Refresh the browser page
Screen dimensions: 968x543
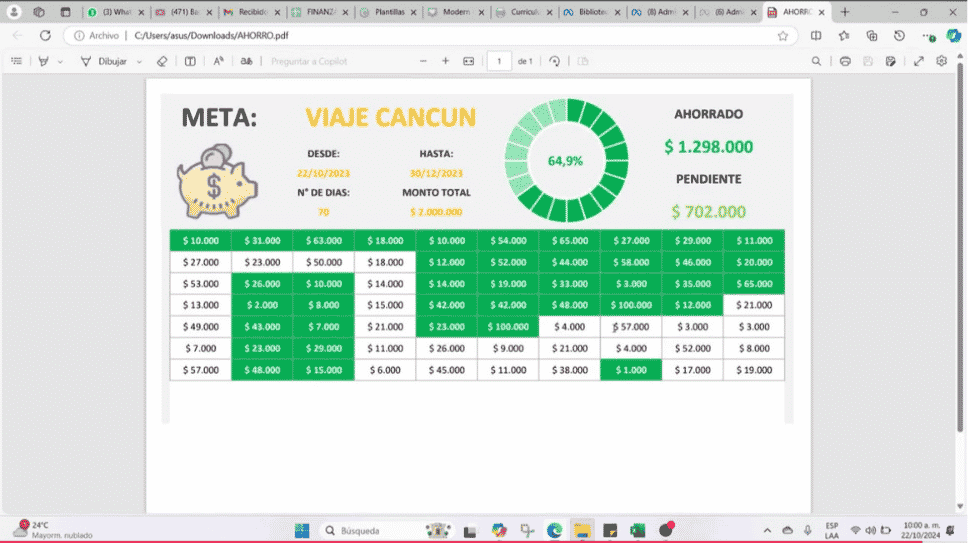[45, 36]
